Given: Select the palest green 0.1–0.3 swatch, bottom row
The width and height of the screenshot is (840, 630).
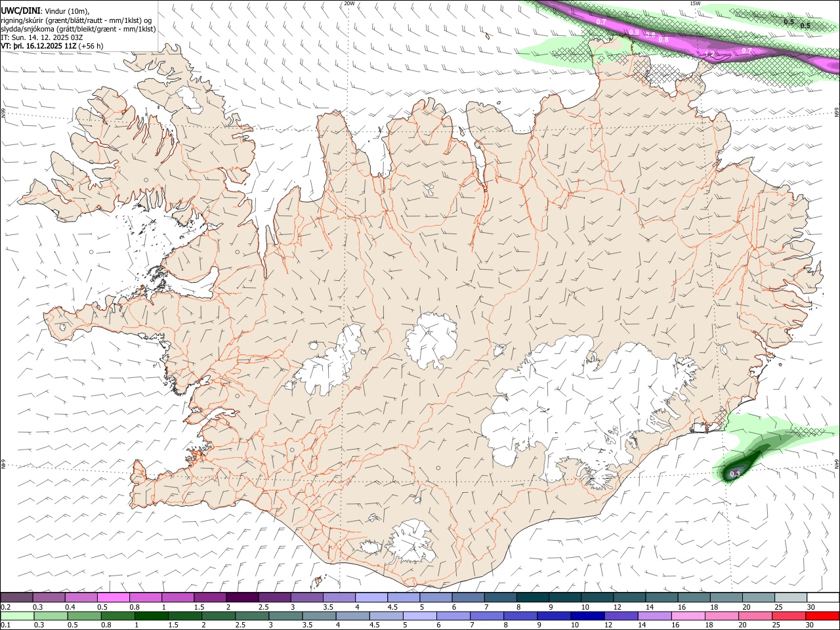Looking at the screenshot, I should (18, 616).
